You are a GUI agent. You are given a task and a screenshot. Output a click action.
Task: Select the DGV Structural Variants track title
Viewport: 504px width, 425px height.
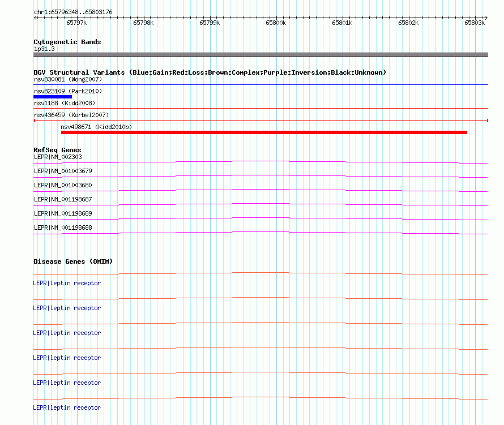tap(210, 72)
